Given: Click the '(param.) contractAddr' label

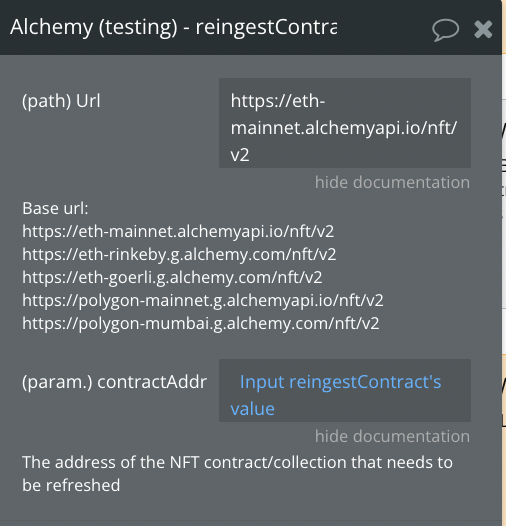Looking at the screenshot, I should coord(114,382).
